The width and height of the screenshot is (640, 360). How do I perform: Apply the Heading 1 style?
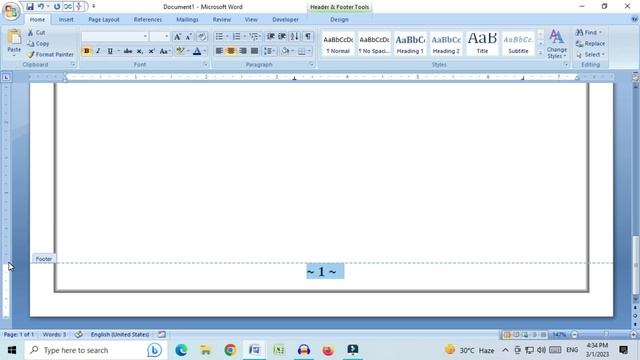pos(410,44)
